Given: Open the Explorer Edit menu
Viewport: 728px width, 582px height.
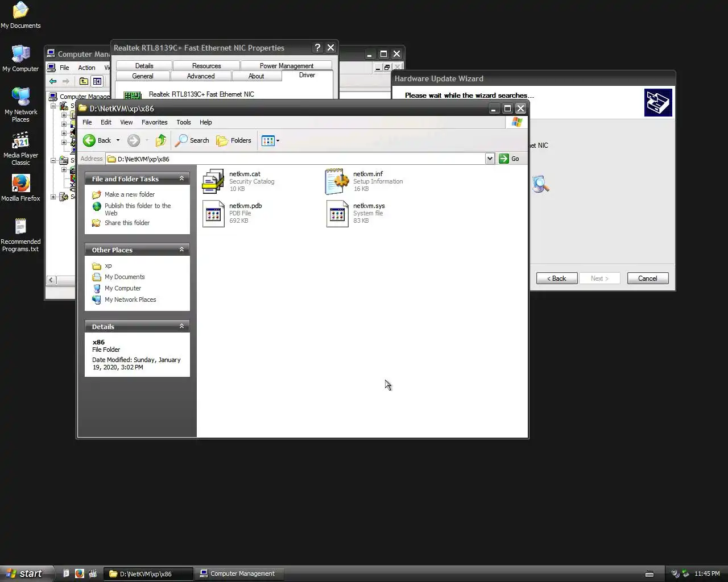Looking at the screenshot, I should [x=106, y=122].
